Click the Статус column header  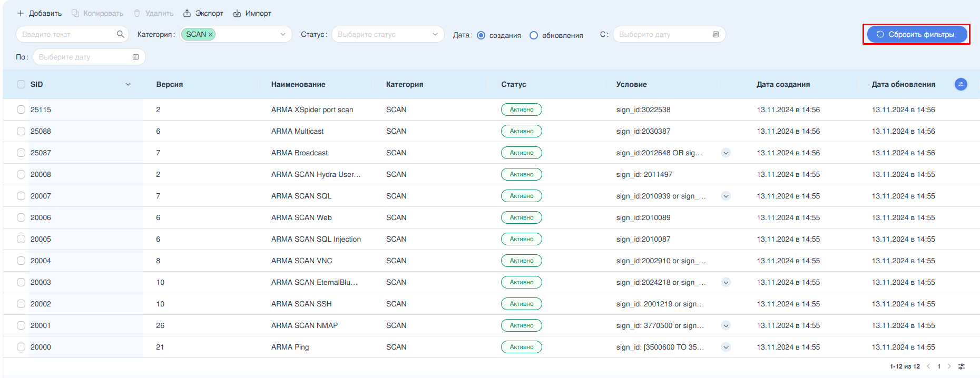tap(514, 84)
